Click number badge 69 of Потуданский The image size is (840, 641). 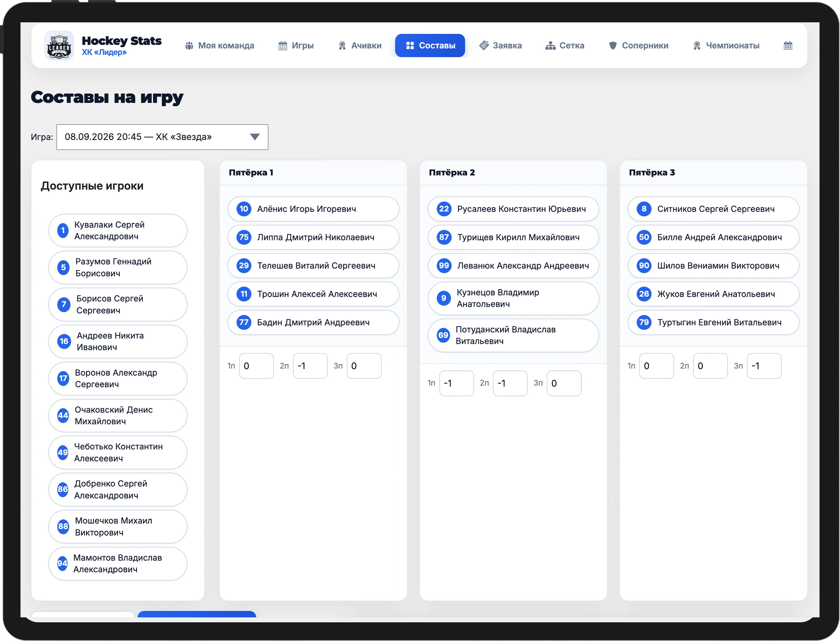click(443, 335)
